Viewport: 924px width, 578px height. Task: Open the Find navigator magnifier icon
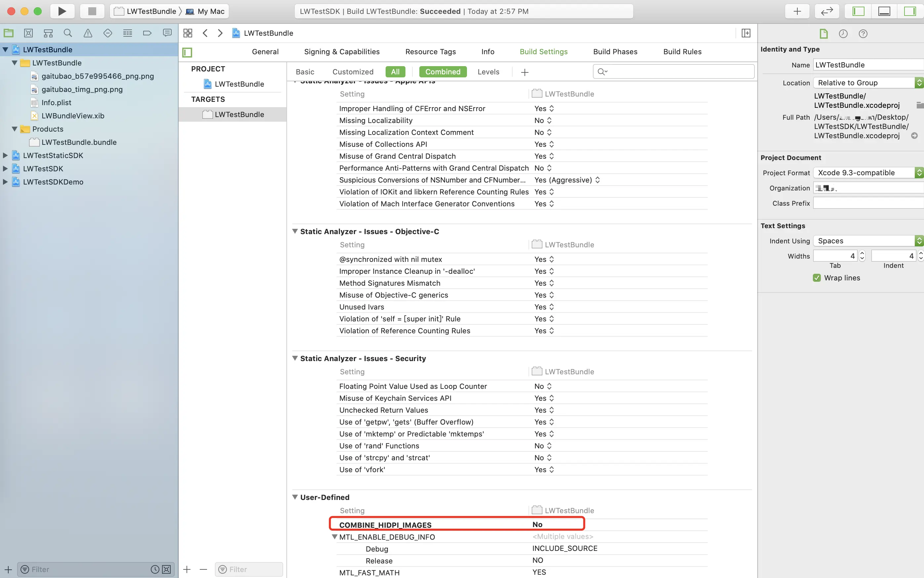pyautogui.click(x=68, y=33)
